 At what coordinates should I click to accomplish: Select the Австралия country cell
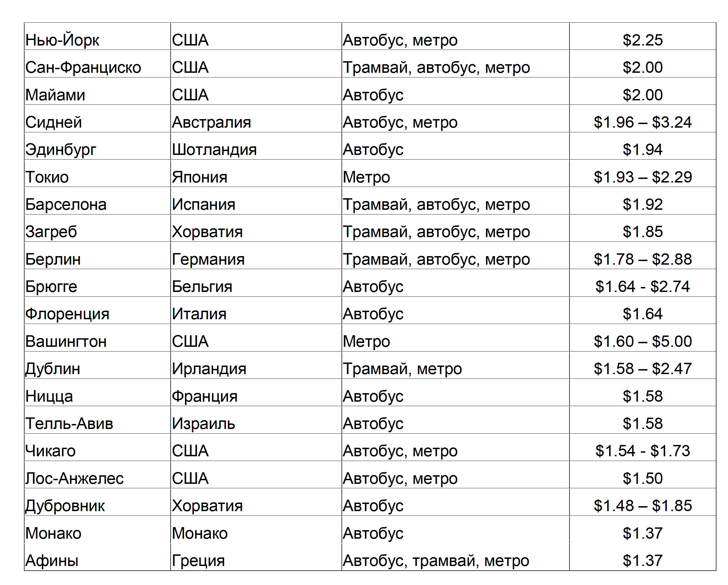[211, 122]
